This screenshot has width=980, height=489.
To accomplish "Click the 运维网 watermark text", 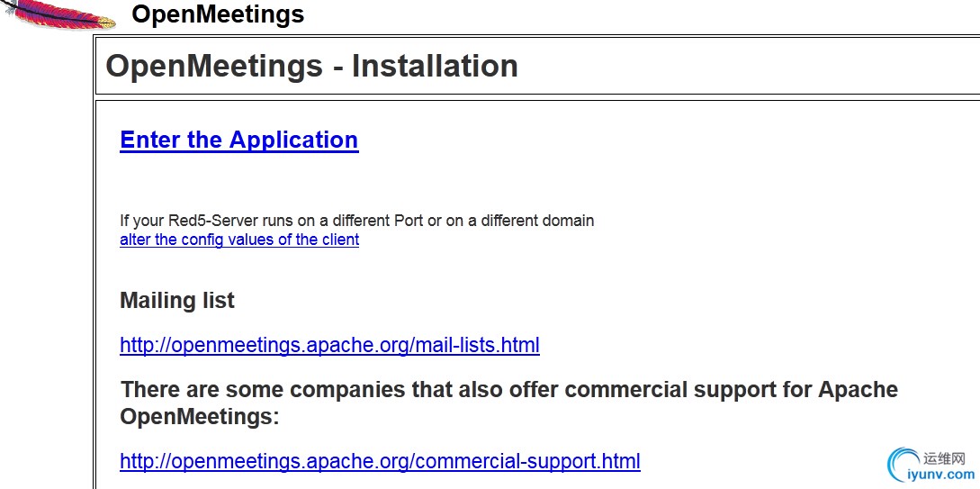I will tap(944, 459).
